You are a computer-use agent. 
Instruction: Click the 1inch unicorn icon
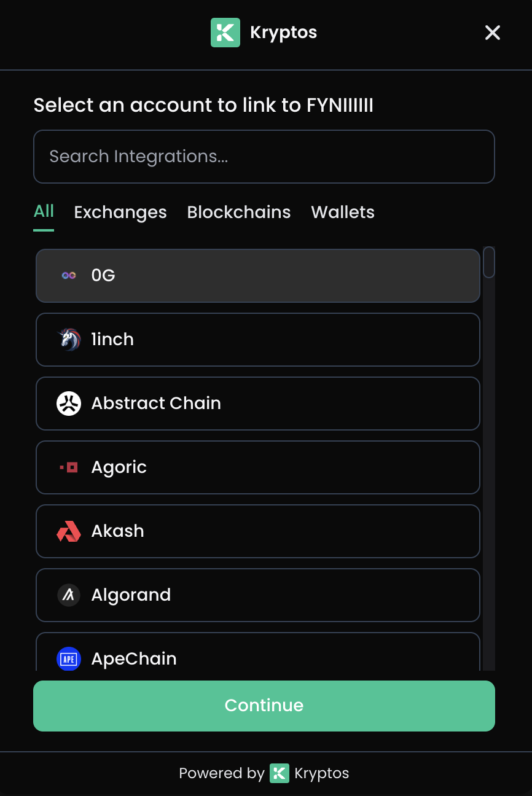[69, 340]
